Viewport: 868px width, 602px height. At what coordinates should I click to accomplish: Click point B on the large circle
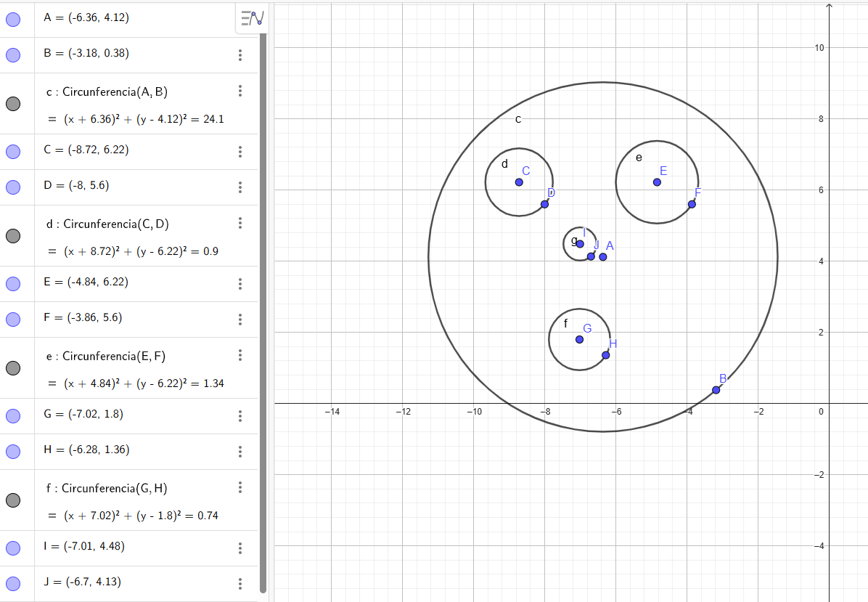(716, 390)
